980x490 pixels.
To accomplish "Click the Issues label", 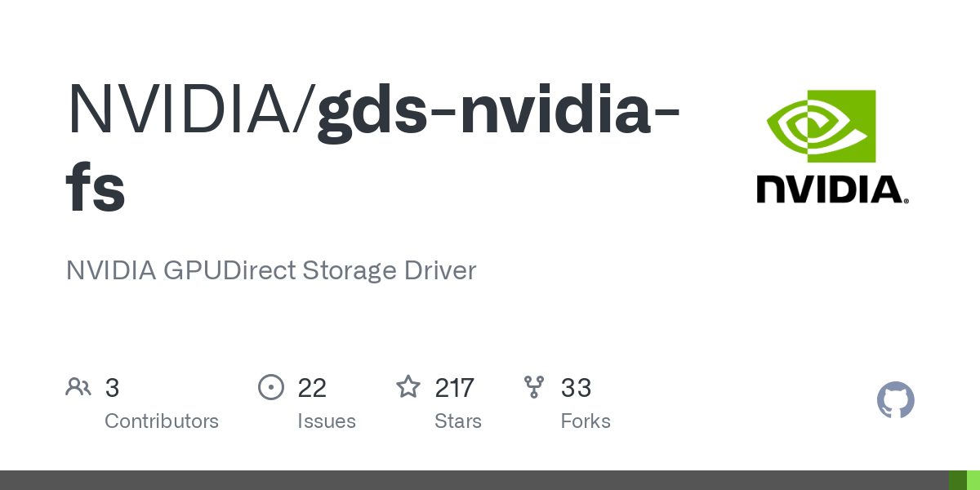I will pos(327,421).
